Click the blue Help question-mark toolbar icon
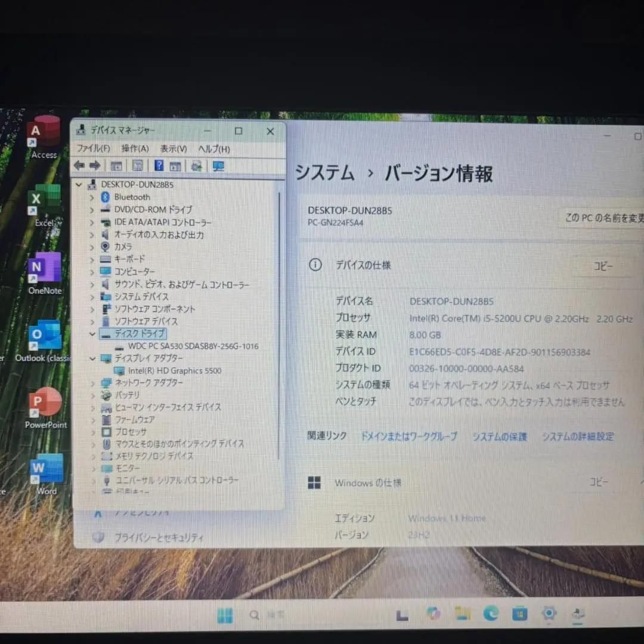The image size is (644, 644). (x=159, y=166)
